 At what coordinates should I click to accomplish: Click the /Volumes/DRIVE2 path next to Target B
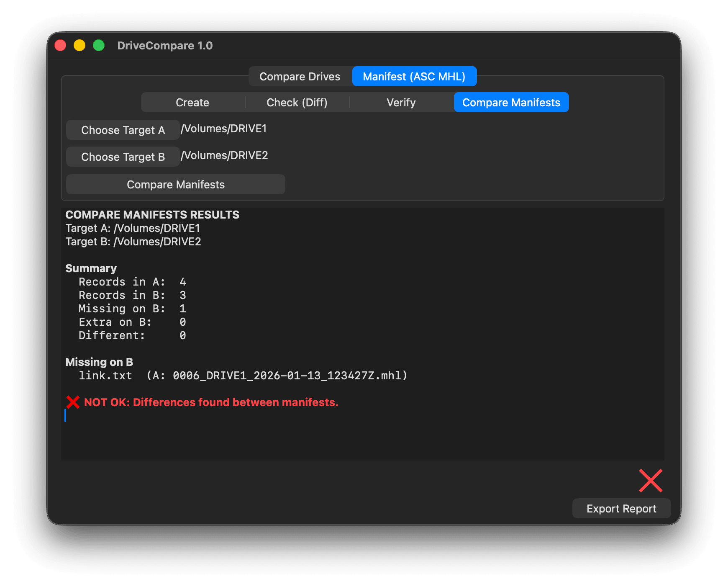click(225, 156)
